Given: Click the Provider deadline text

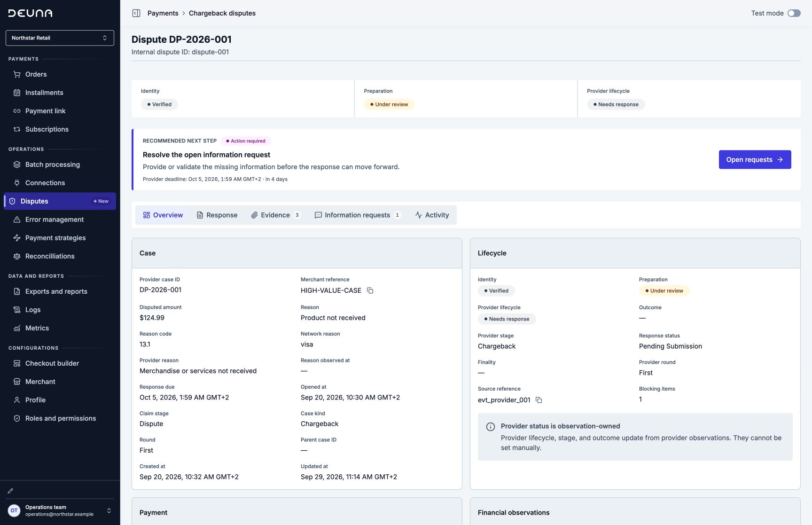Looking at the screenshot, I should coord(215,179).
